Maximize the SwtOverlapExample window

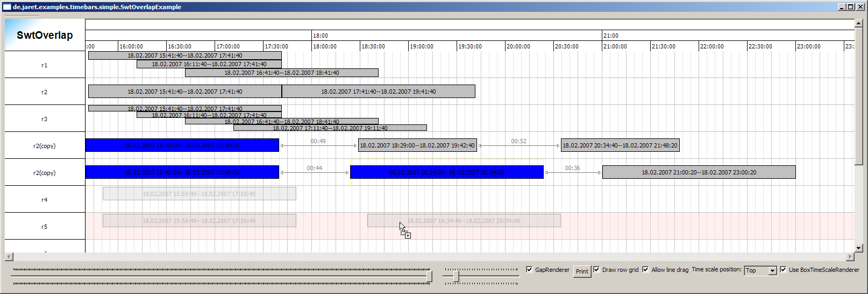pos(851,7)
